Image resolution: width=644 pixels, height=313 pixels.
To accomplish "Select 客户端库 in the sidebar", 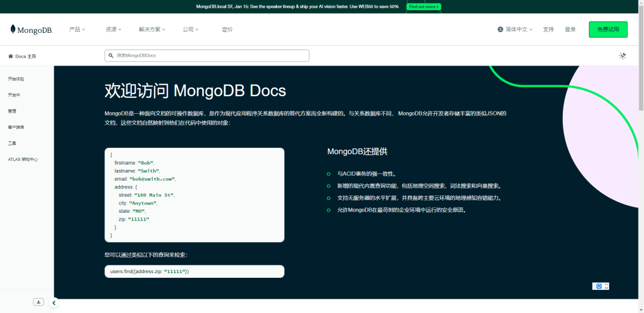I will click(16, 128).
